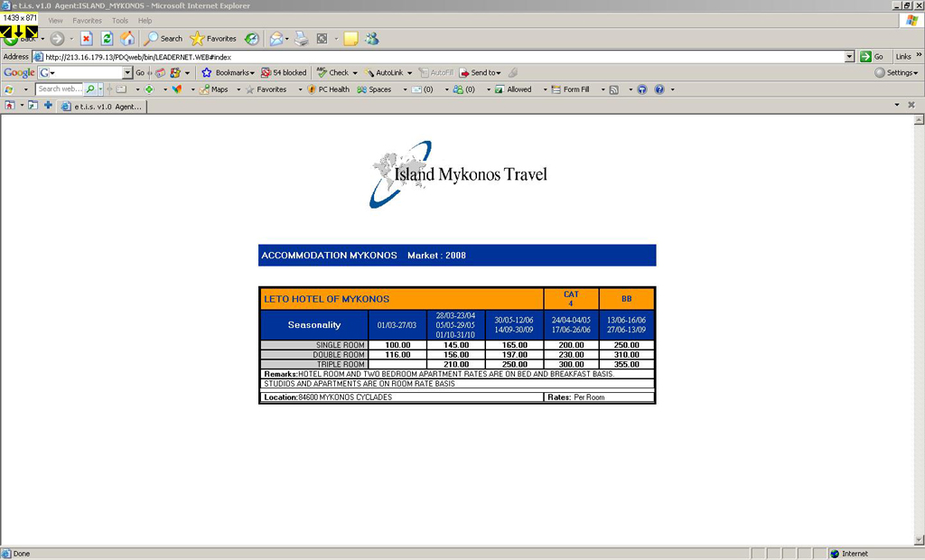The height and width of the screenshot is (560, 925).
Task: Open the Favorites star in the IE toolbar
Action: click(213, 39)
